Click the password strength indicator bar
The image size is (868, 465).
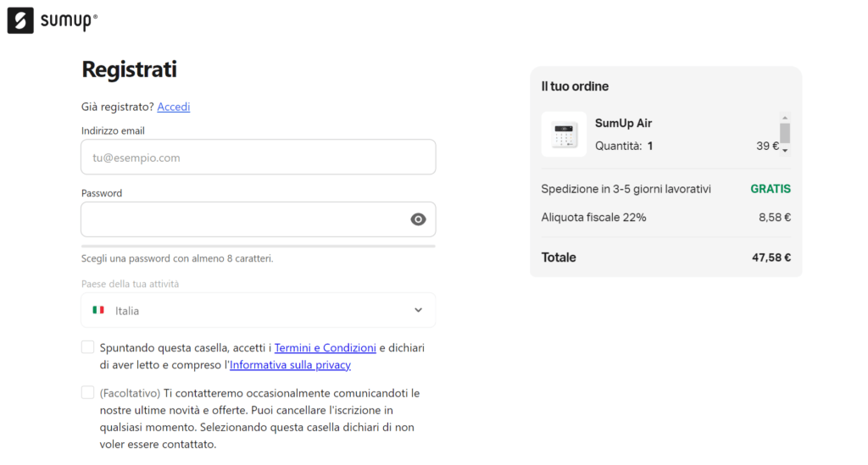coord(258,246)
